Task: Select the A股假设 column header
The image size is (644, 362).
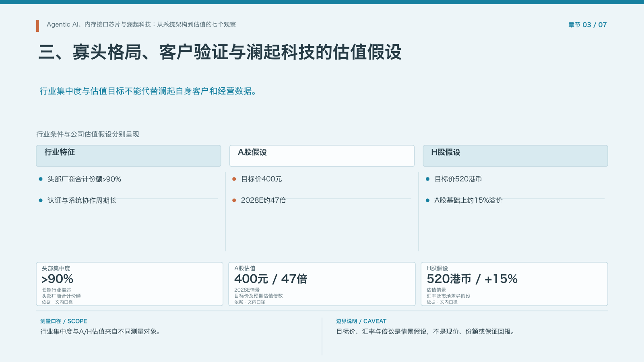Action: coord(322,156)
